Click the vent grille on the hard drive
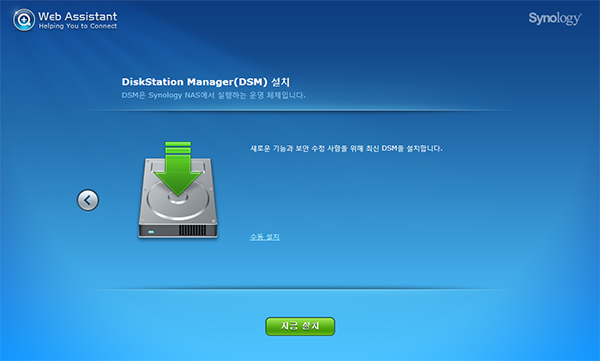Screen dimensions: 600x361 click(192, 230)
